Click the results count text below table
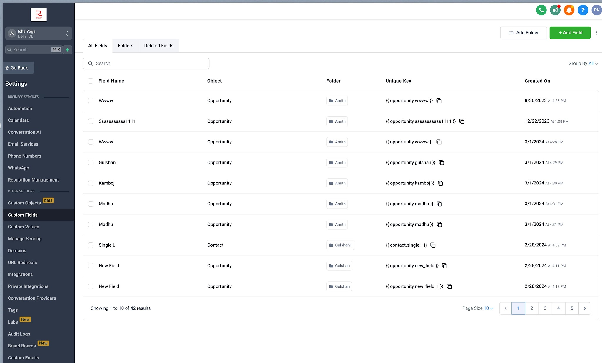This screenshot has width=602, height=363. pyautogui.click(x=121, y=308)
